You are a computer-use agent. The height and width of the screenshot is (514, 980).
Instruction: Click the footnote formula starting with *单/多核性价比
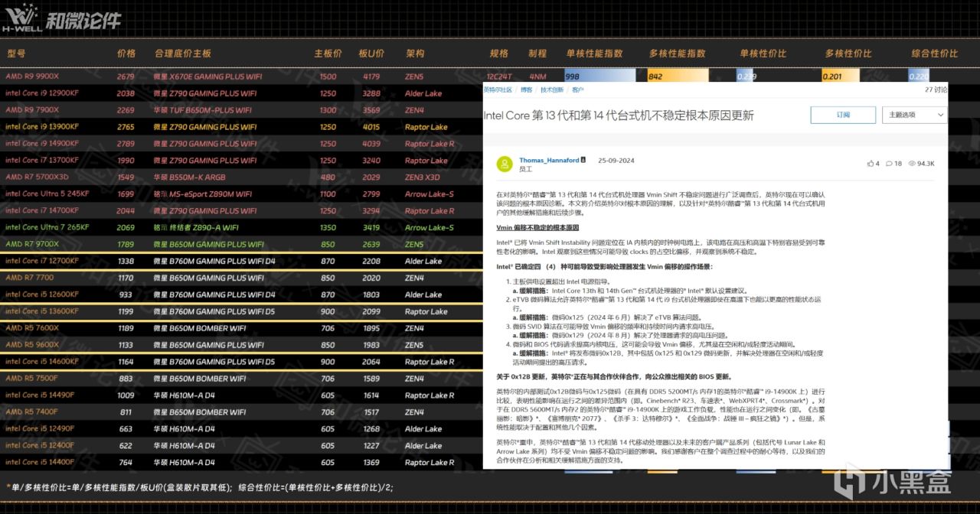[199, 486]
